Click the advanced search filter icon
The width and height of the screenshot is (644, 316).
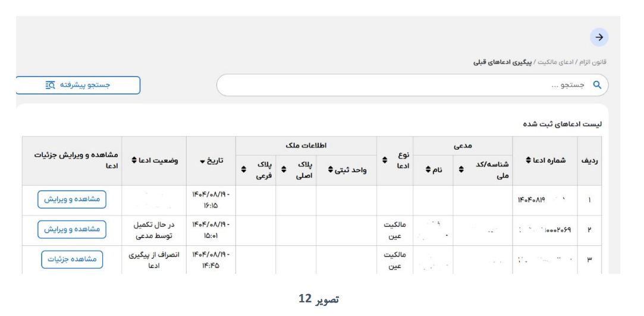click(50, 85)
